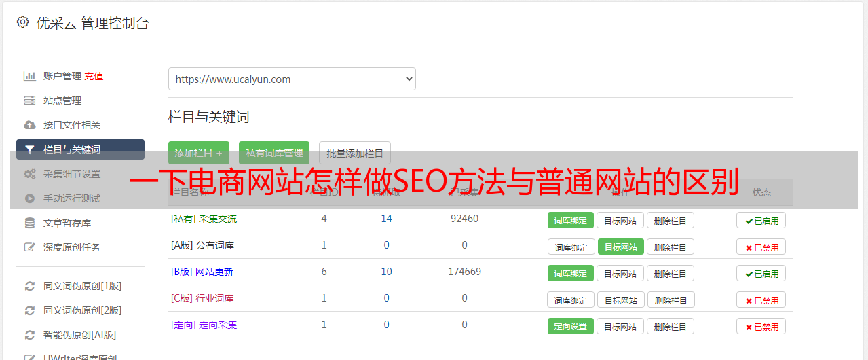The width and height of the screenshot is (868, 360).
Task: Toggle 已启用 status for 采集交流
Action: [761, 220]
